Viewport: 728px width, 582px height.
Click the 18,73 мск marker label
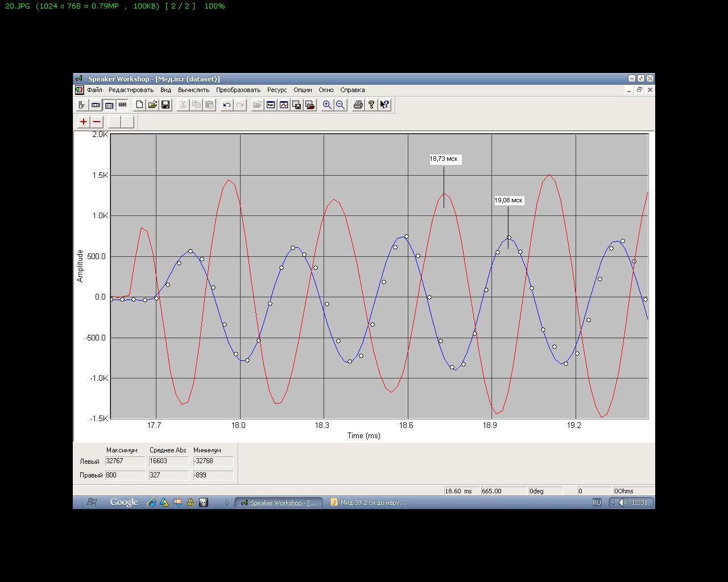pos(444,159)
